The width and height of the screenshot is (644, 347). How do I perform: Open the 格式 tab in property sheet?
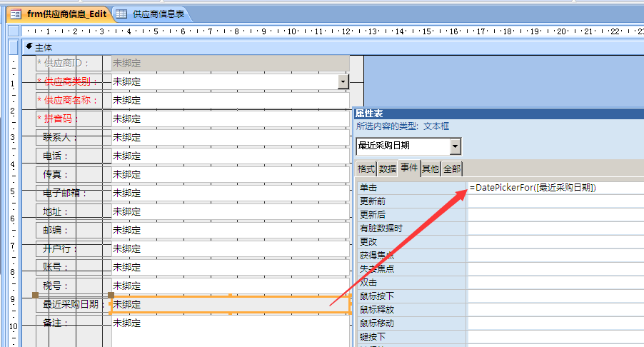[x=366, y=169]
